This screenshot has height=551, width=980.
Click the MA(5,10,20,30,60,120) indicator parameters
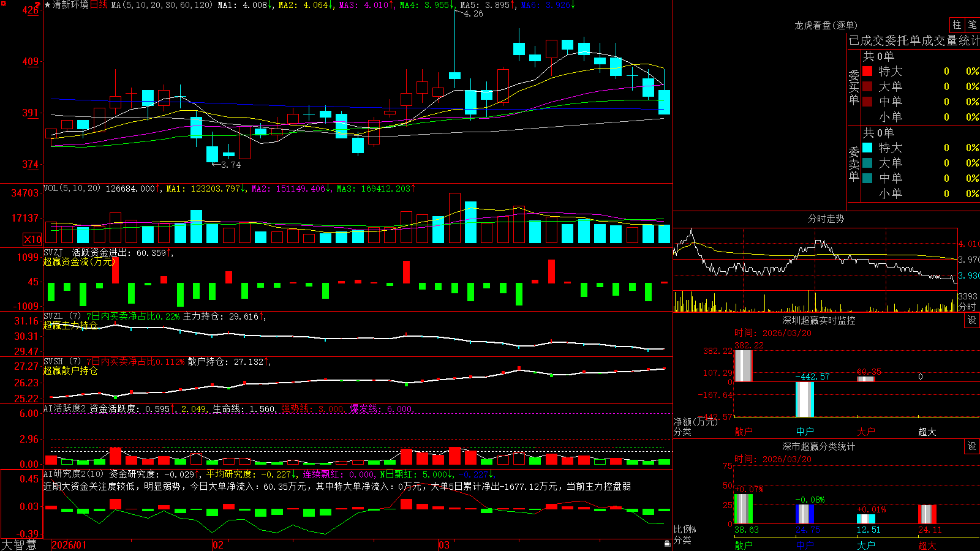click(162, 5)
